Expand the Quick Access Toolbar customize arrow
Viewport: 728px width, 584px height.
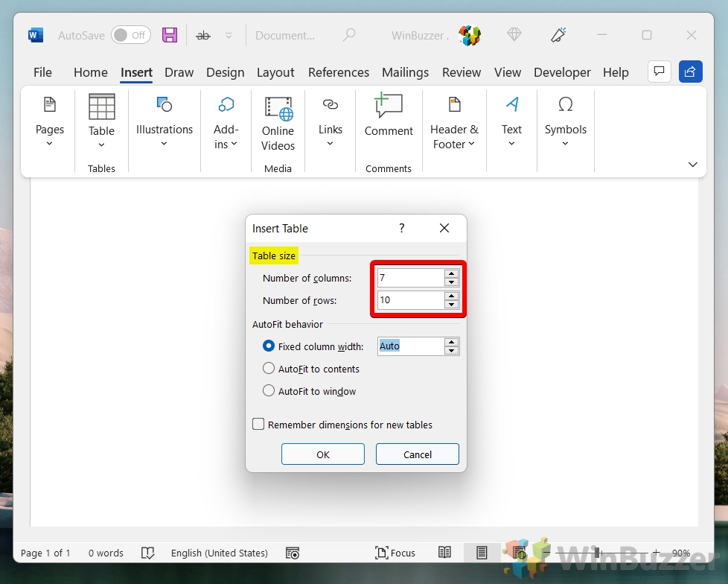[229, 35]
